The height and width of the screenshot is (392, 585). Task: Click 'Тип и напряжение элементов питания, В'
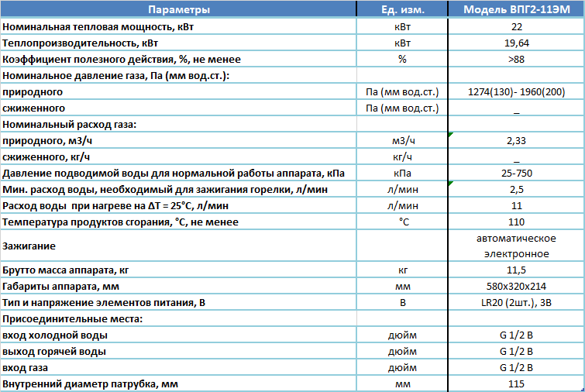point(178,302)
